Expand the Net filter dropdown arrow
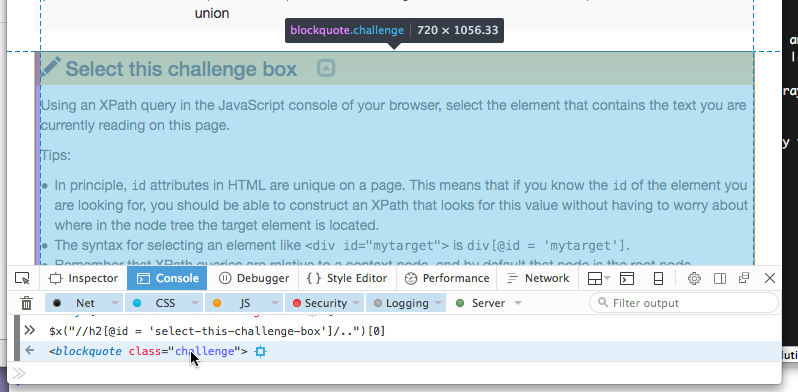 coord(116,303)
